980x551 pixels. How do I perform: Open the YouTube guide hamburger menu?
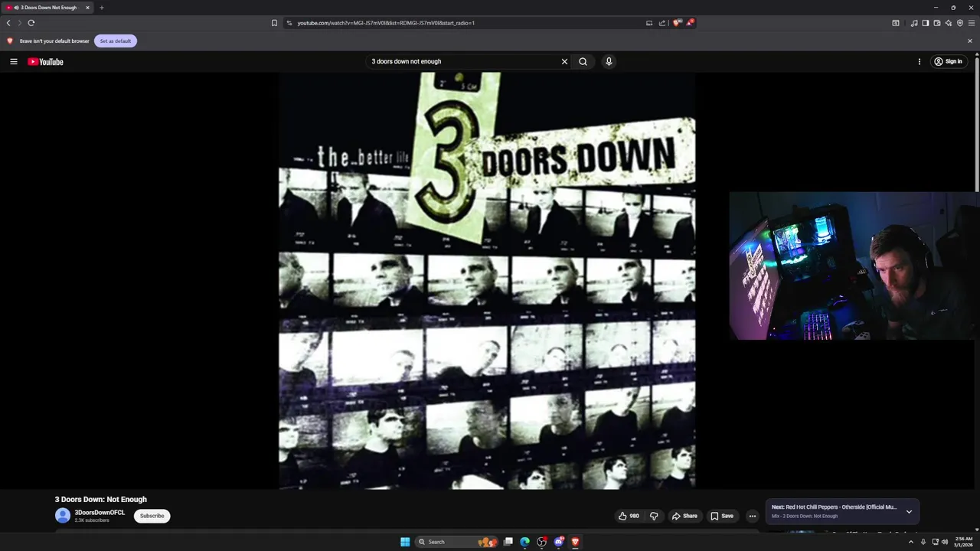coord(14,61)
